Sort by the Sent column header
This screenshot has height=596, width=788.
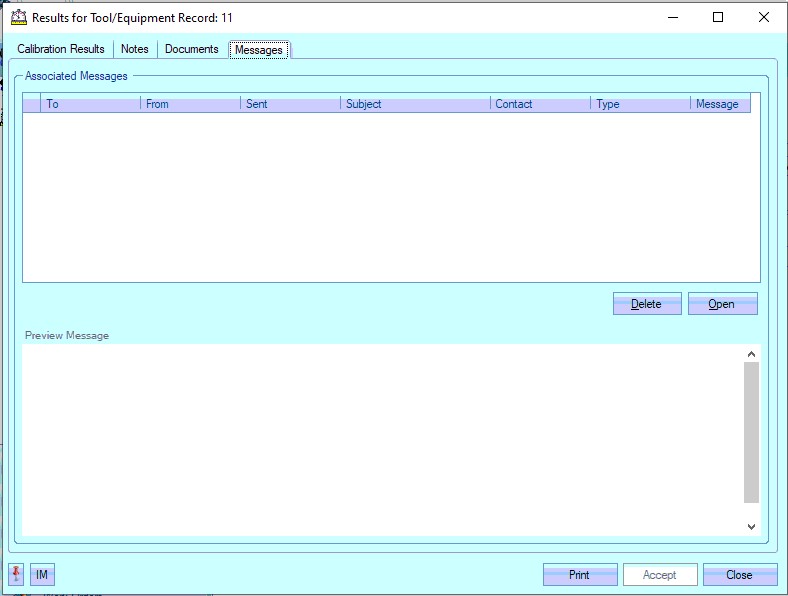pyautogui.click(x=290, y=104)
